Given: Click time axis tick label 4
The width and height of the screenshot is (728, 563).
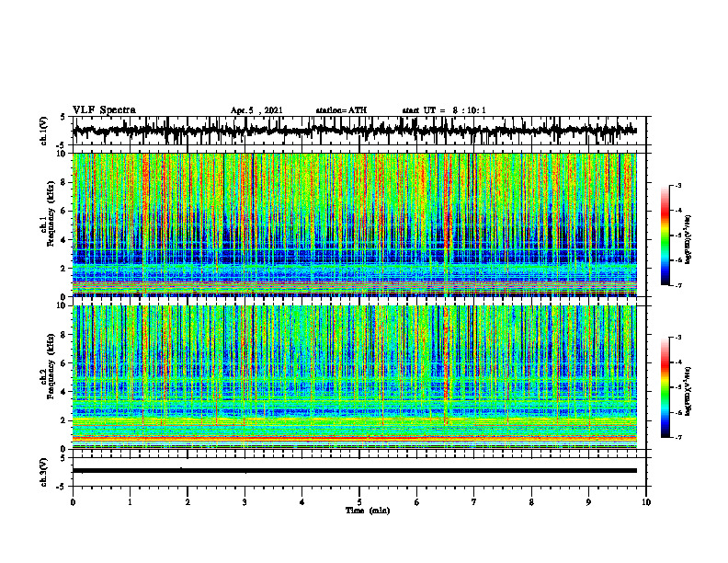Looking at the screenshot, I should coord(302,502).
